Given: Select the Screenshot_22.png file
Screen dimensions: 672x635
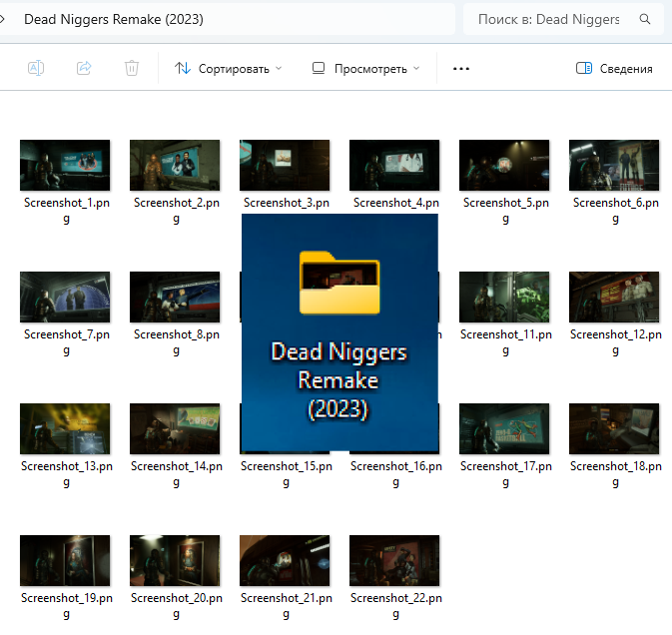Looking at the screenshot, I should click(394, 561).
